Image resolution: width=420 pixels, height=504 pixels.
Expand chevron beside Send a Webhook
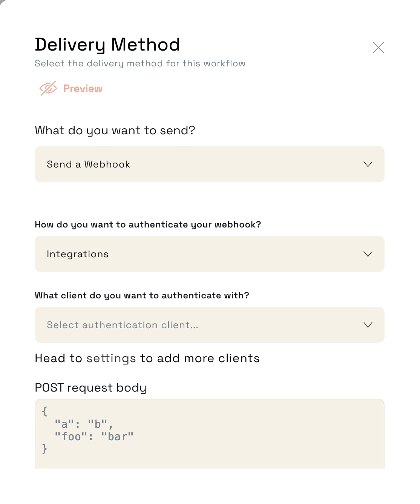coord(368,164)
